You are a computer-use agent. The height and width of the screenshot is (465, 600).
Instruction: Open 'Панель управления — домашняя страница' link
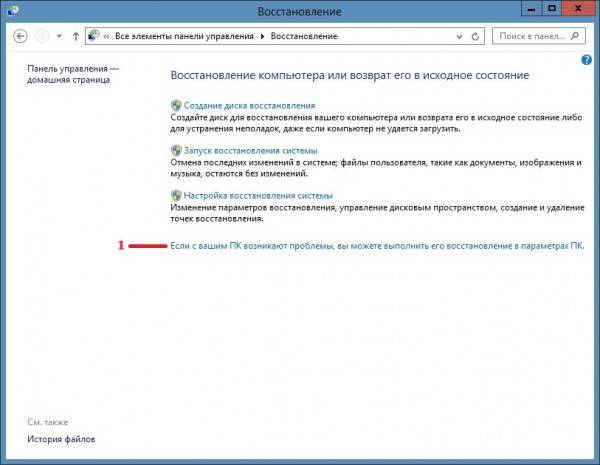73,76
